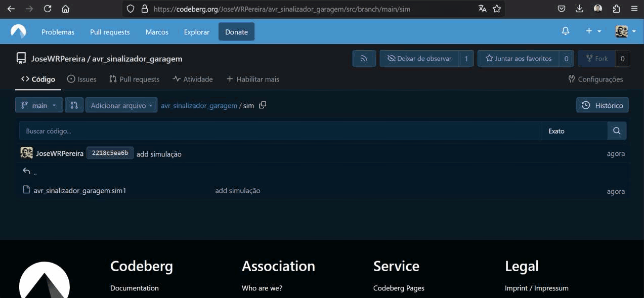
Task: Open Histórico commit history button
Action: tap(603, 105)
